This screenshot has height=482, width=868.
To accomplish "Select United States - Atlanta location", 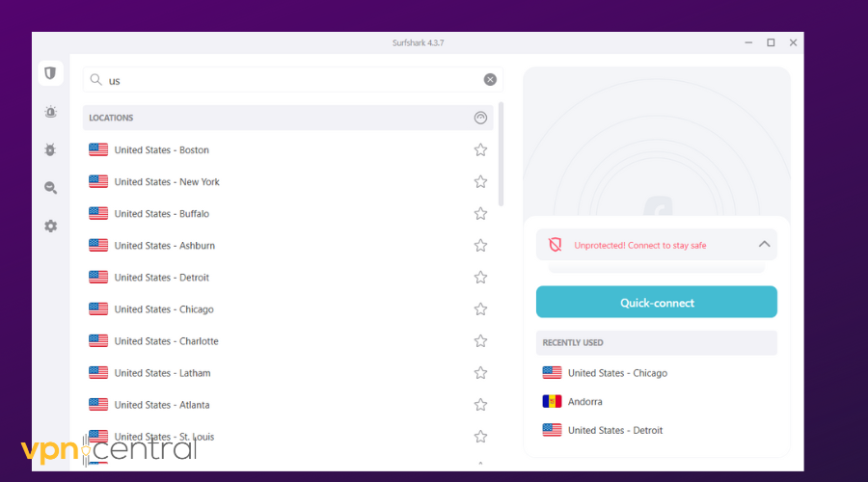I will point(287,405).
